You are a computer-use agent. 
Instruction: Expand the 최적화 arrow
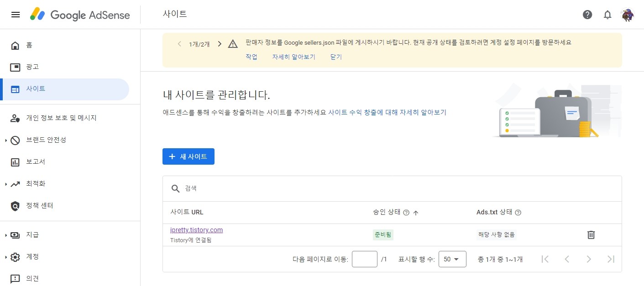[x=6, y=184]
